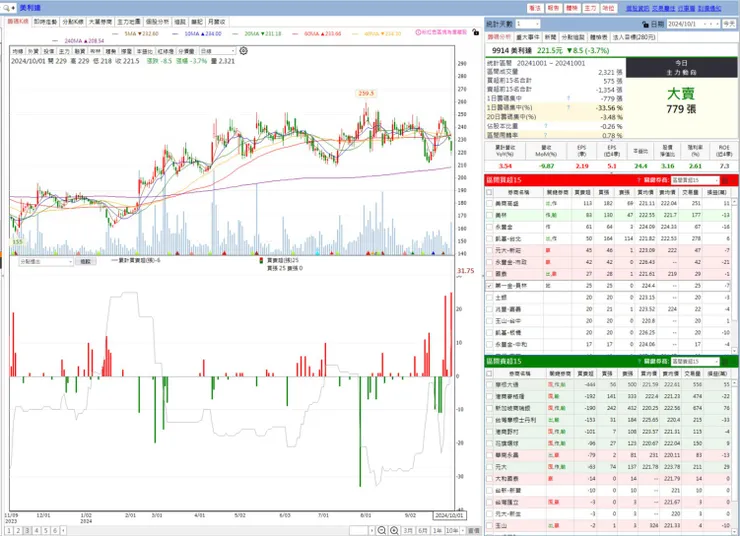This screenshot has width=740, height=536.
Task: Open the dropdown arrow beside bottom input box
Action: coord(372,531)
